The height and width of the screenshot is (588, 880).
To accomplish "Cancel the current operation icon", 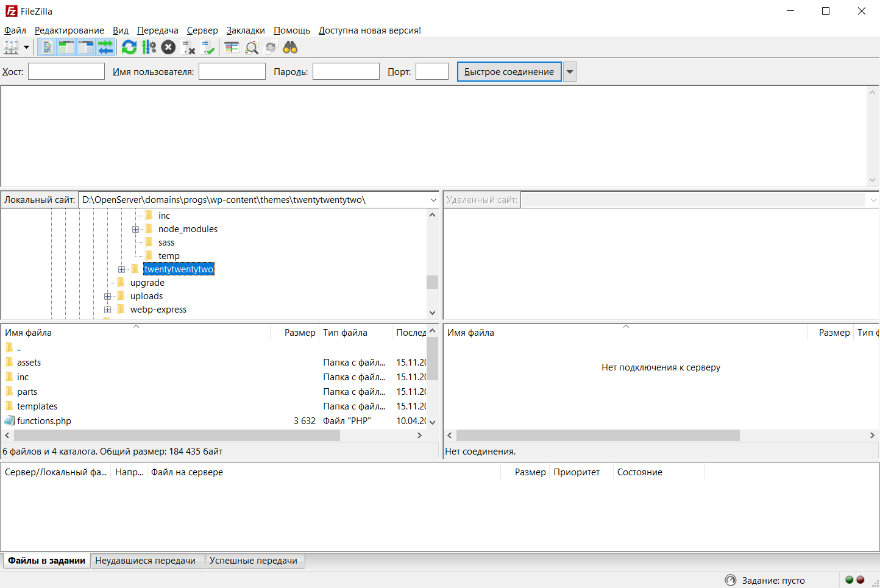I will coord(169,48).
